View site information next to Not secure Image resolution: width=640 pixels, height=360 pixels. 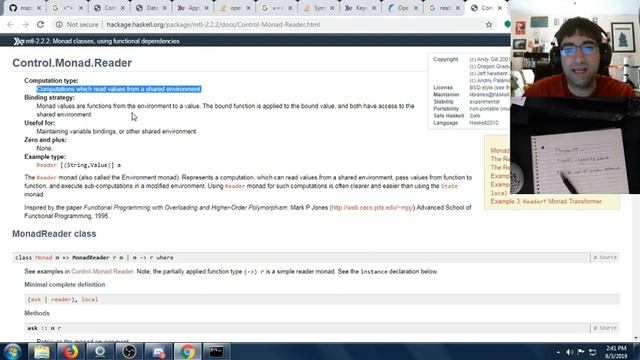59,24
